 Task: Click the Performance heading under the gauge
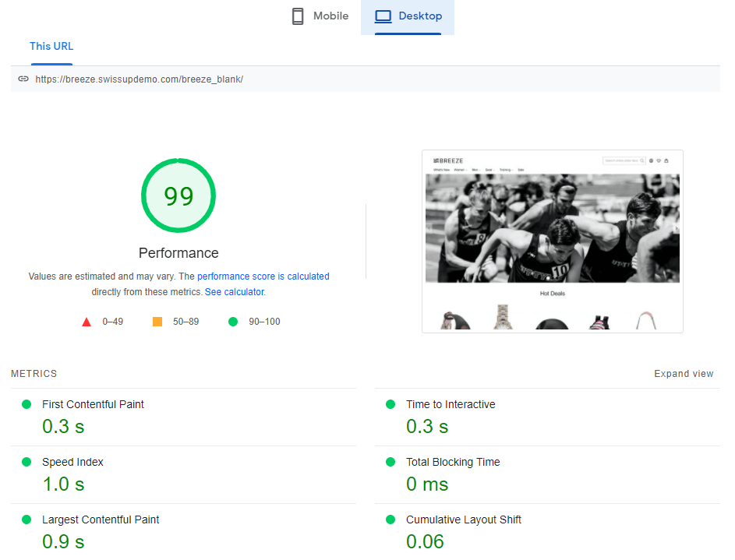tap(178, 253)
